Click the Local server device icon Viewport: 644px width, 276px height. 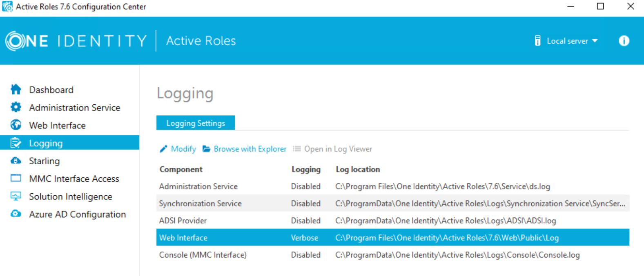coord(538,41)
